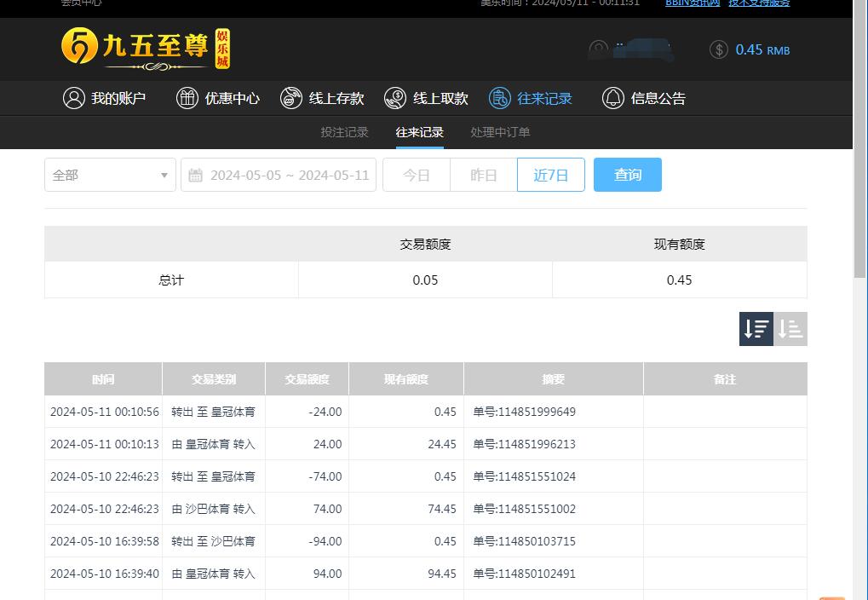The height and width of the screenshot is (600, 868).
Task: Open 优惠中心 gift icon
Action: 187,98
